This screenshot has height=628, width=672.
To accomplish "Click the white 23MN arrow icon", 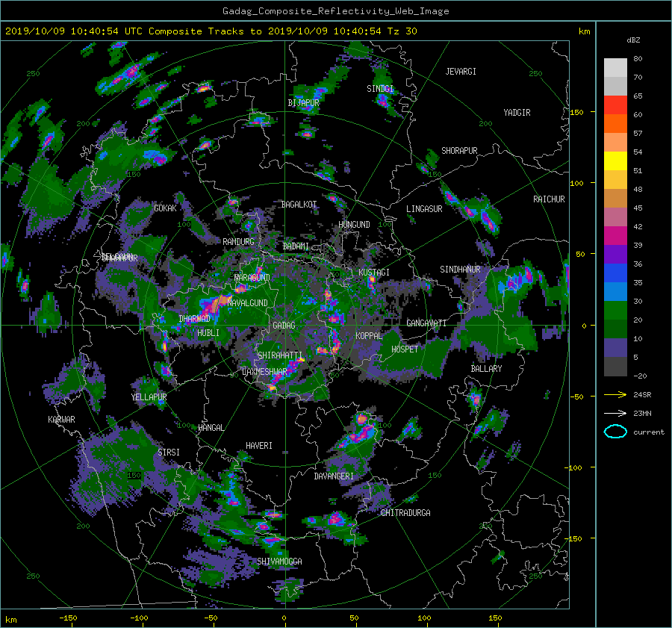I will click(x=615, y=413).
